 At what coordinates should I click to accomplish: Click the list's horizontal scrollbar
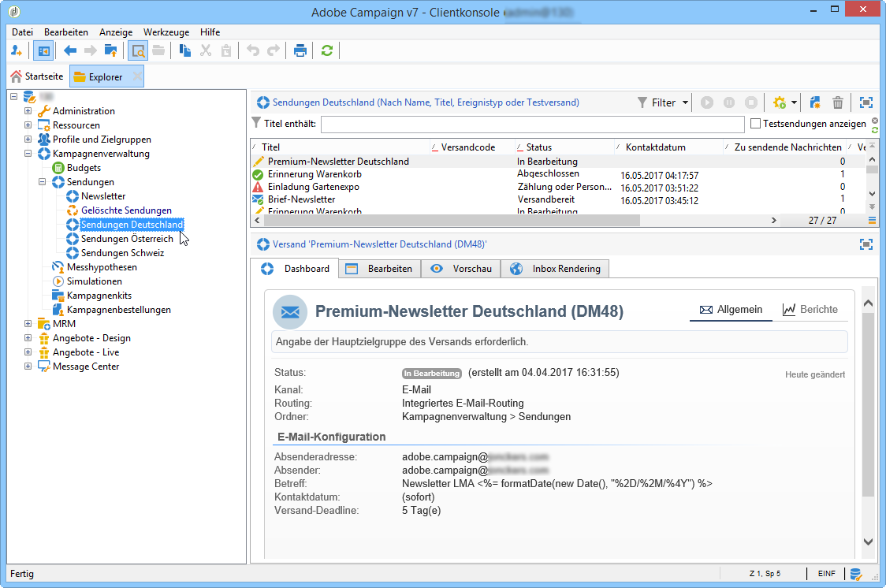pos(452,220)
